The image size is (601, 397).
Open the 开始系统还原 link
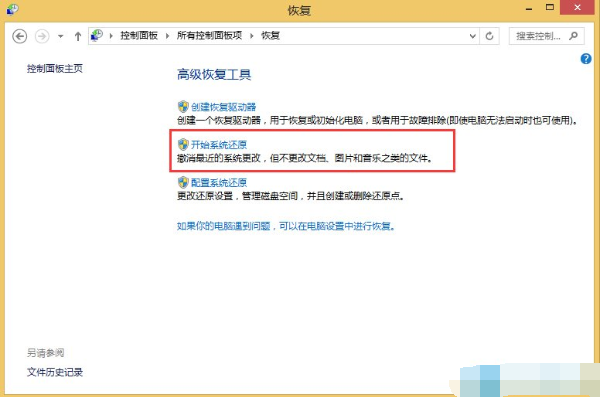tap(219, 145)
